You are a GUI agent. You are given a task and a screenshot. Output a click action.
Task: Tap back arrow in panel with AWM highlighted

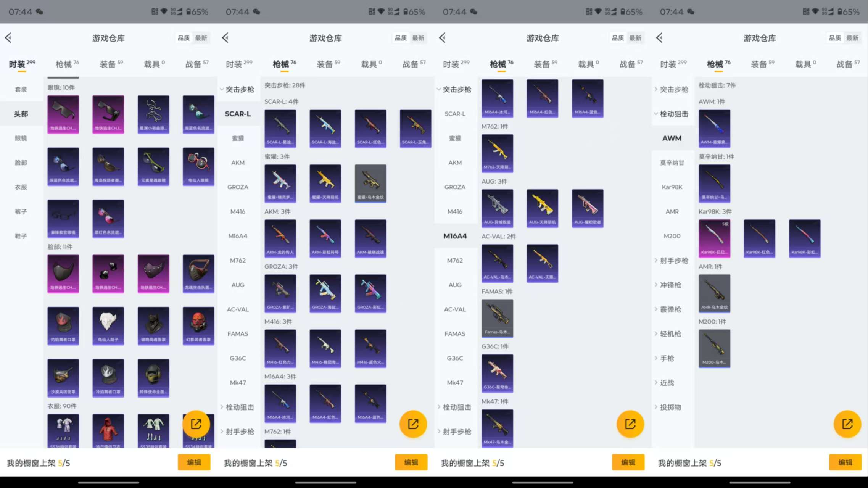click(660, 38)
